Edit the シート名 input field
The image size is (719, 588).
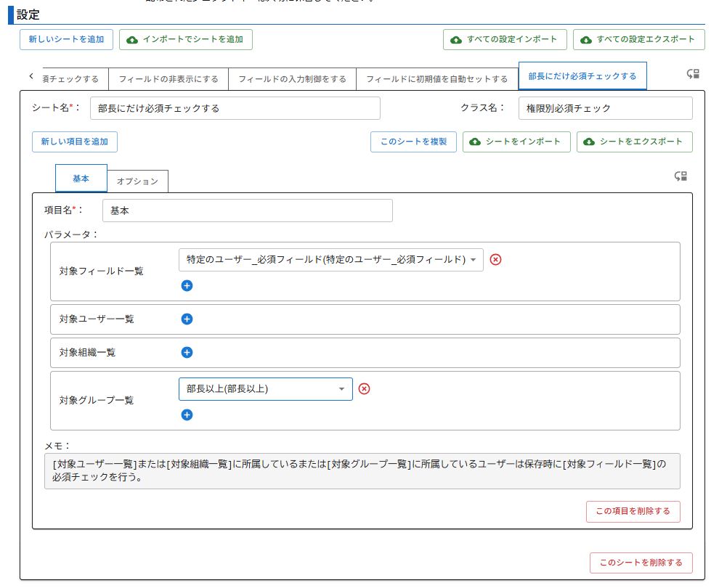pyautogui.click(x=235, y=108)
